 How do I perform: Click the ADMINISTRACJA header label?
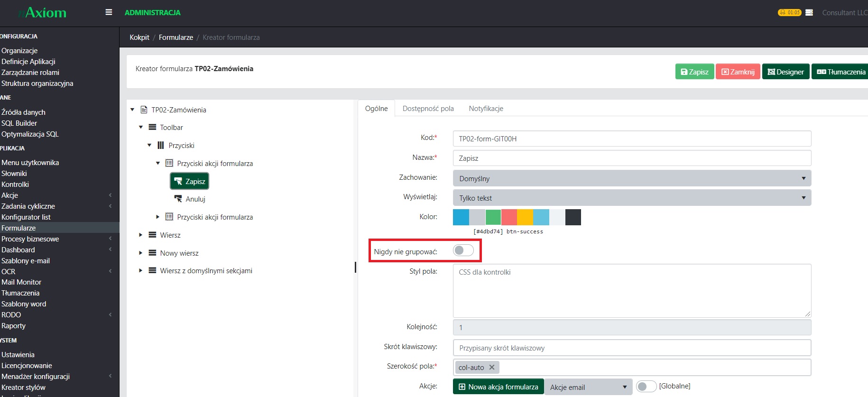coord(153,12)
